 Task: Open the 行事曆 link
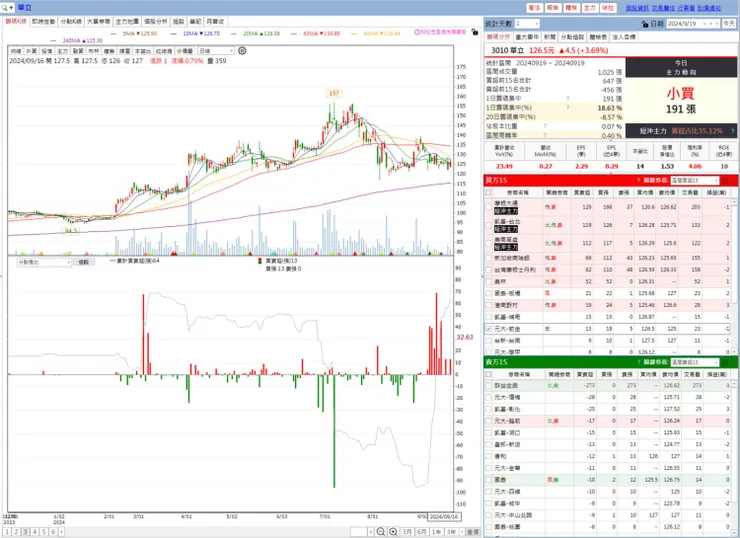tap(686, 8)
